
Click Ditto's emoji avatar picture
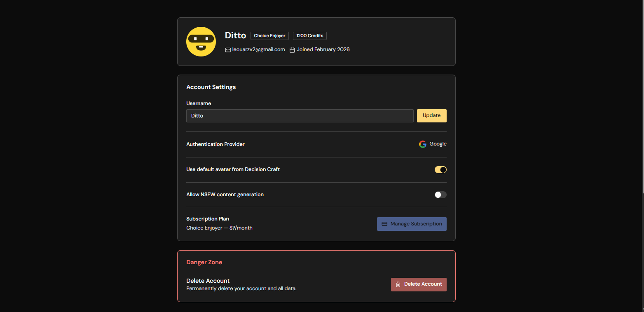201,42
